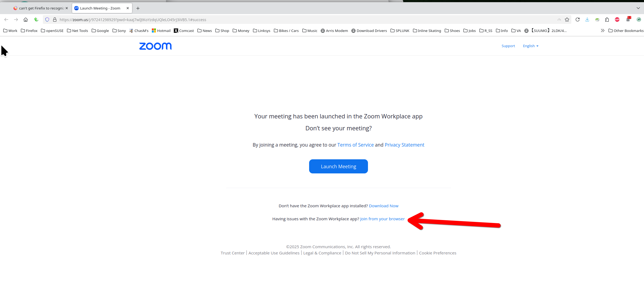Open the Comcast bookmark with X icon
Screen dimensions: 644x291
click(x=184, y=31)
